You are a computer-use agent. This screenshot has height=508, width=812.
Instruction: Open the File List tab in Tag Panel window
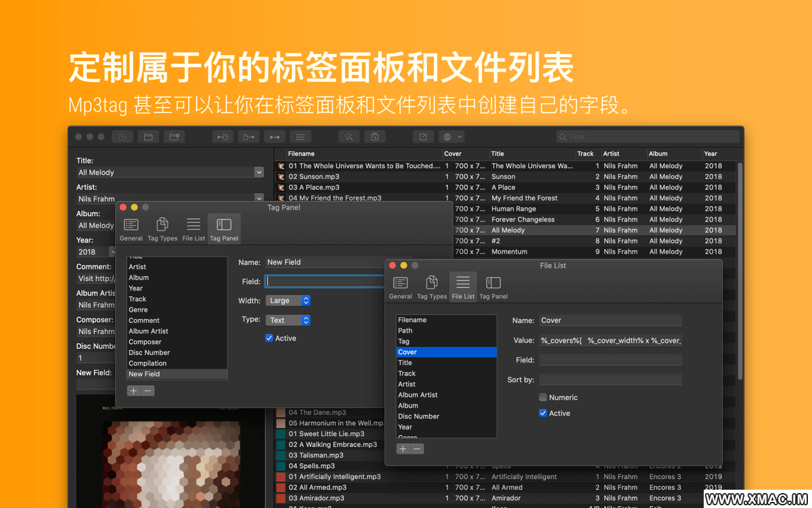(x=194, y=230)
